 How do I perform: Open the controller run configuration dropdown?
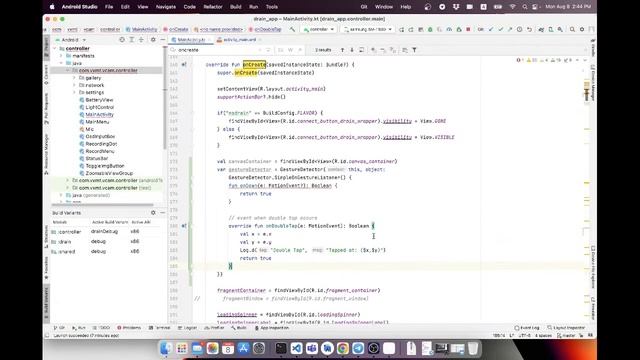(319, 29)
